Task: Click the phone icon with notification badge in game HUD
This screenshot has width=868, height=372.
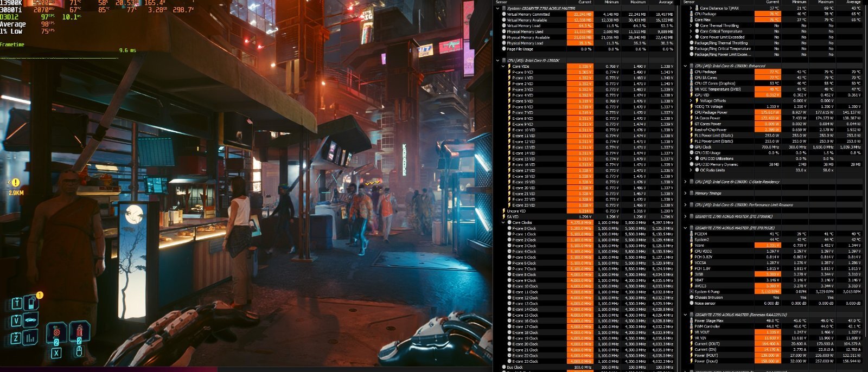Action: [x=33, y=303]
